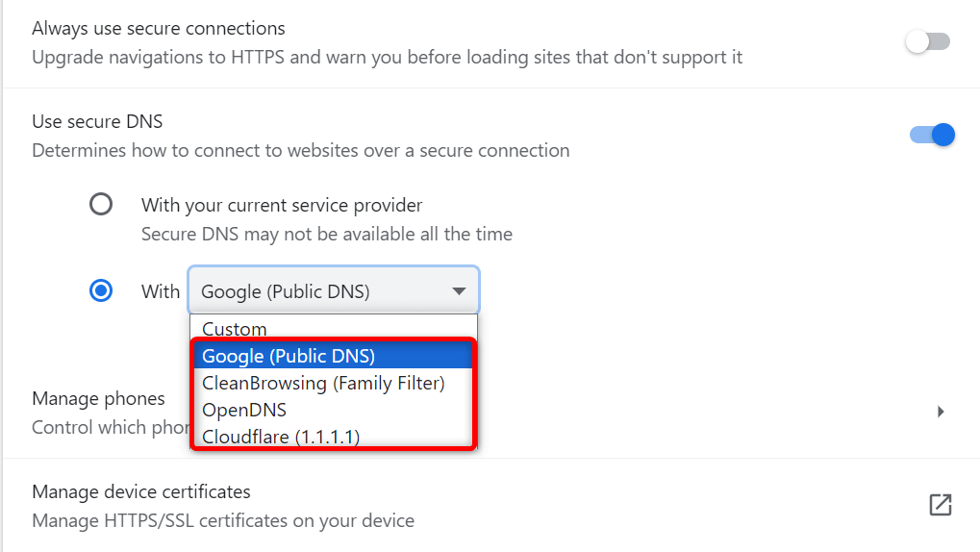
Task: Click the "Always use secure connections" heading text
Action: point(159,29)
